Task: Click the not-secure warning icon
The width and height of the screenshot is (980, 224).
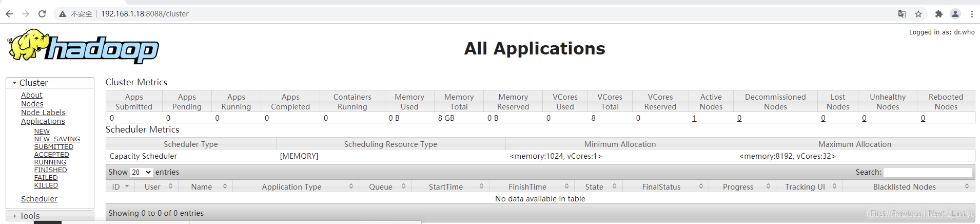Action: 63,14
